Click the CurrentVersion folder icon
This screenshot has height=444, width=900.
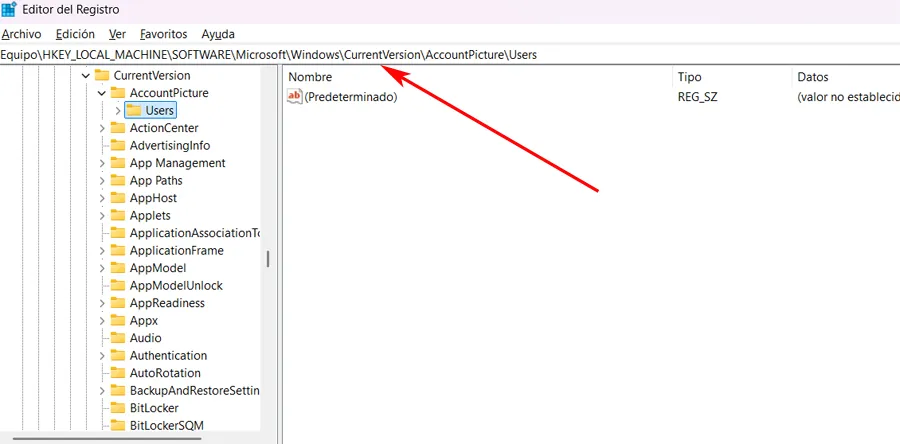(102, 75)
